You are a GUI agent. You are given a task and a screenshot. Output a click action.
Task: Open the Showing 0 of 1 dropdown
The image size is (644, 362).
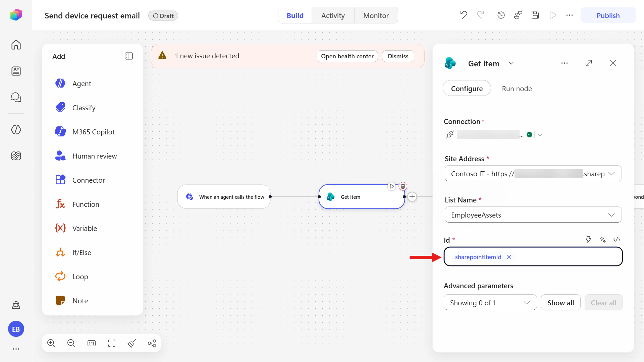point(490,303)
